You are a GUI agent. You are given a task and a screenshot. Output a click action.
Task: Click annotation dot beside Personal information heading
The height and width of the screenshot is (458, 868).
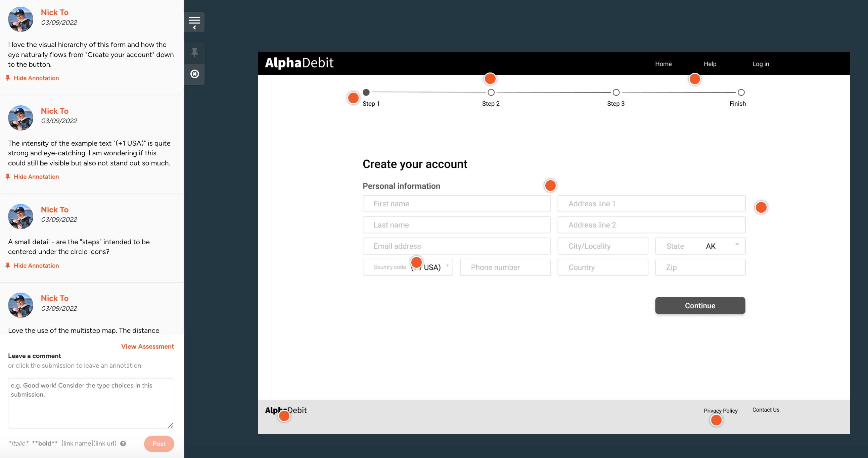click(550, 186)
